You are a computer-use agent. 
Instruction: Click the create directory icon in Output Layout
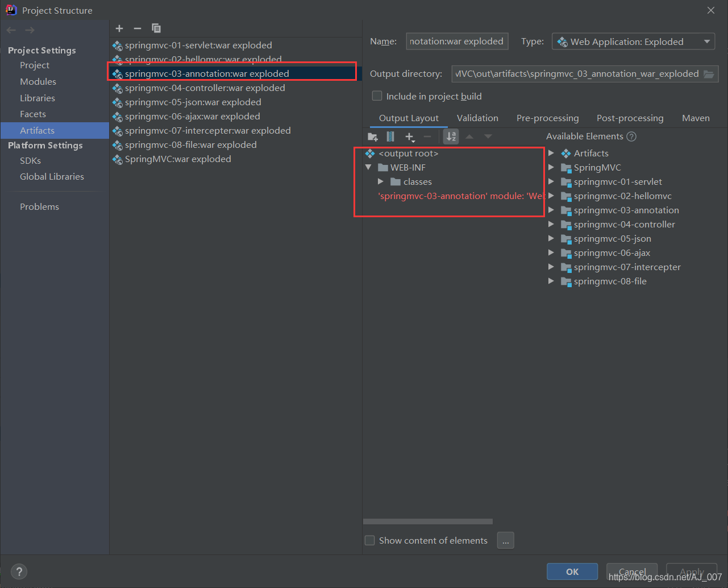tap(373, 136)
